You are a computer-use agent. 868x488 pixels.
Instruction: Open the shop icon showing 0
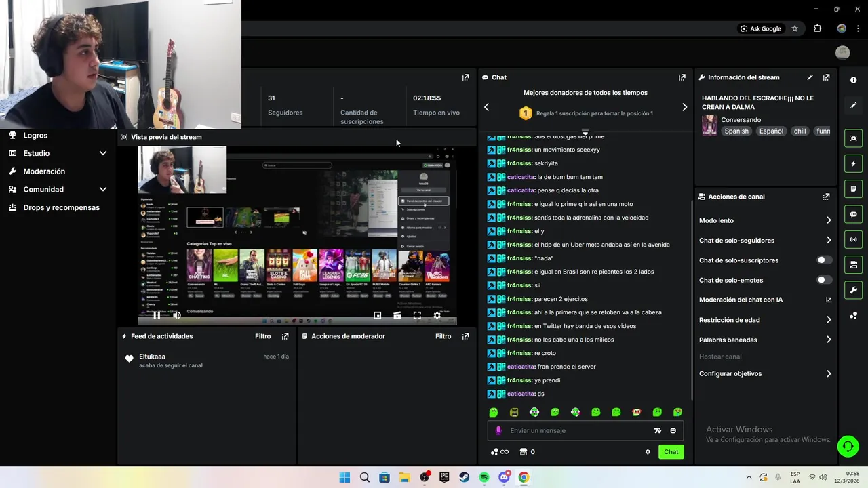[527, 452]
